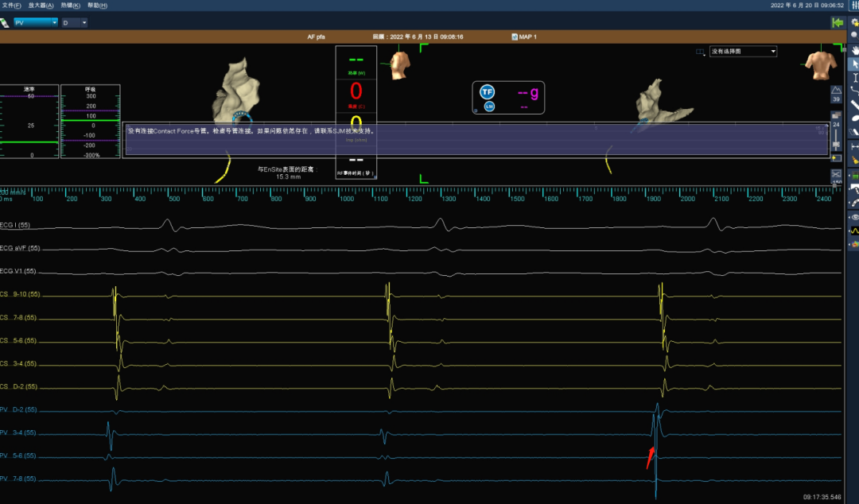
Task: Open the 放大器(A) menu
Action: pyautogui.click(x=41, y=6)
